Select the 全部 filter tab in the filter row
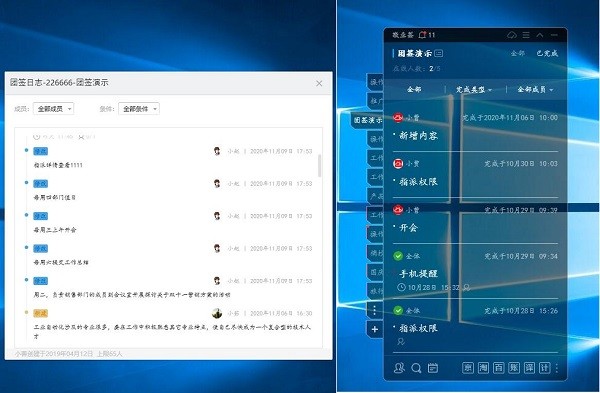The image size is (600, 393). tap(414, 90)
